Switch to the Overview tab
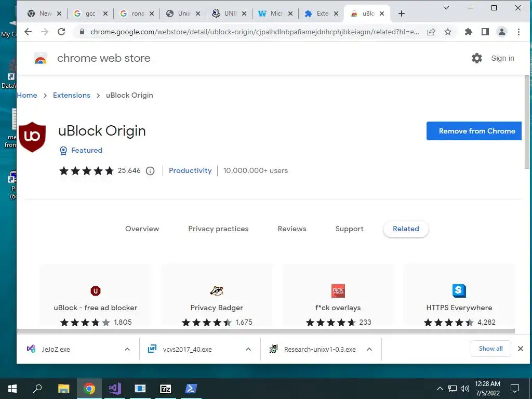The height and width of the screenshot is (399, 532). click(x=142, y=229)
